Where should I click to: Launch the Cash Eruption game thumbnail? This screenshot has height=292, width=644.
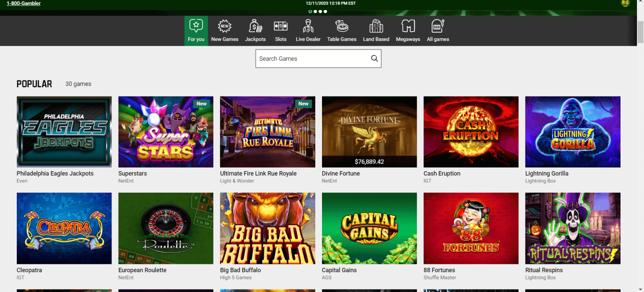pyautogui.click(x=471, y=132)
